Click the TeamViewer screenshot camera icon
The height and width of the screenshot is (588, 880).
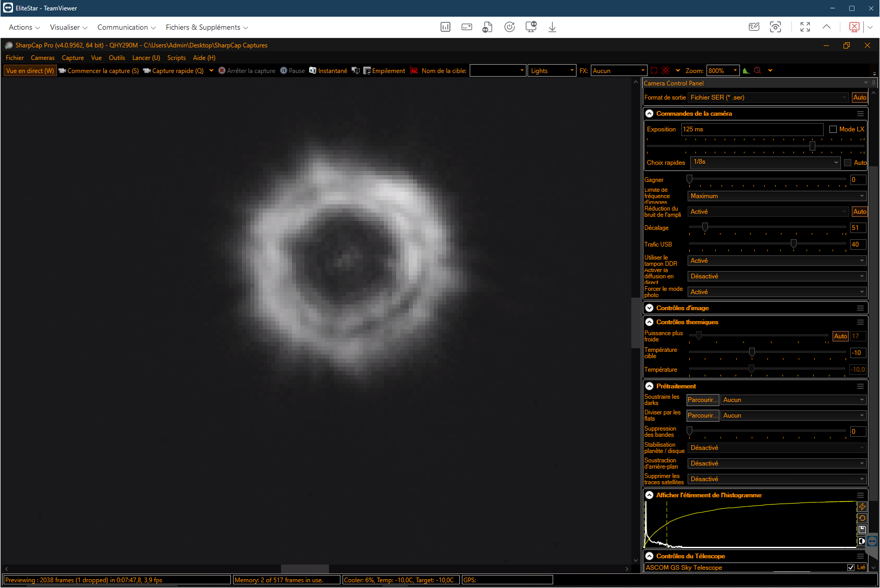tap(775, 27)
